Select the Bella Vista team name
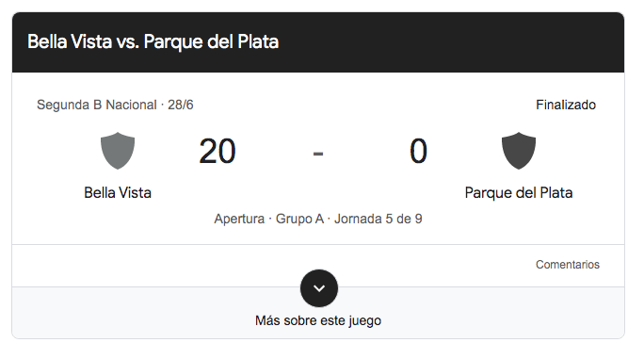Viewport: 644px width, 359px height. tap(118, 192)
